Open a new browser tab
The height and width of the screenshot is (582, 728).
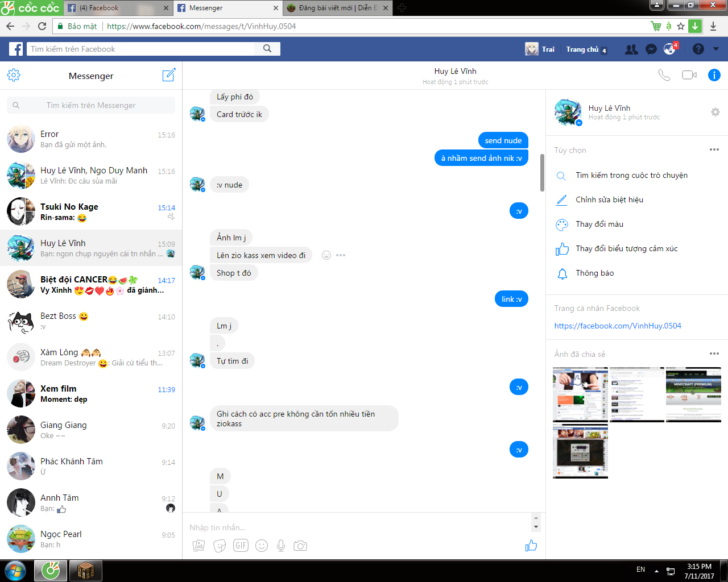pyautogui.click(x=402, y=8)
